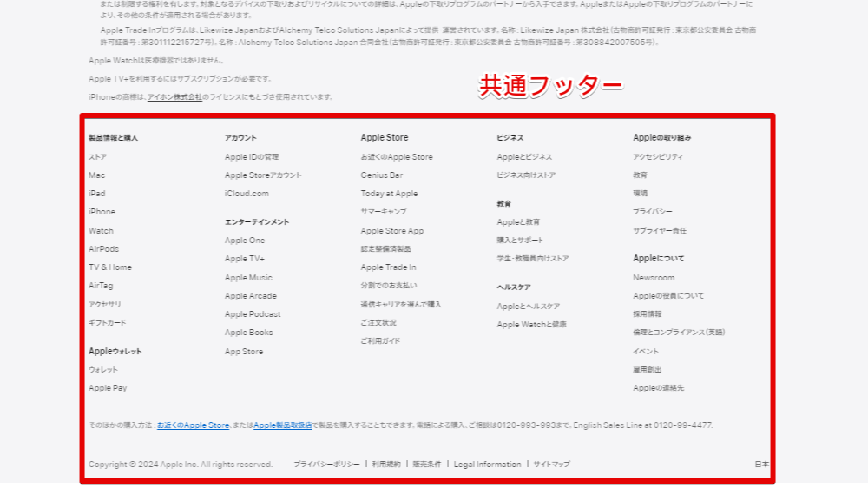Image resolution: width=868 pixels, height=488 pixels.
Task: Click the アイホン株式会社 link
Action: pos(175,97)
